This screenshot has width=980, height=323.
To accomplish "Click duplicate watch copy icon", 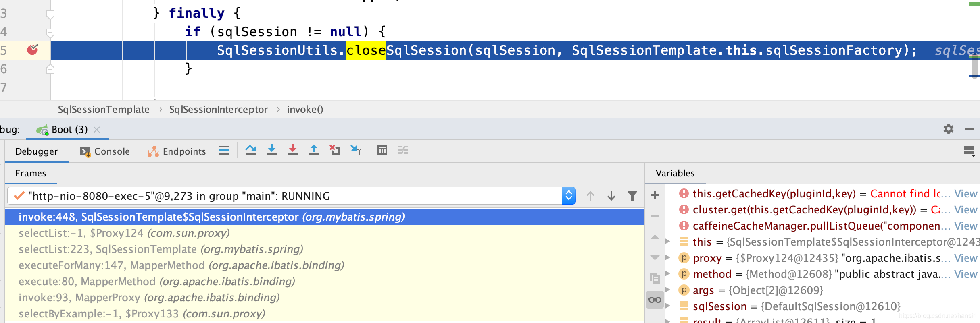I will click(655, 278).
